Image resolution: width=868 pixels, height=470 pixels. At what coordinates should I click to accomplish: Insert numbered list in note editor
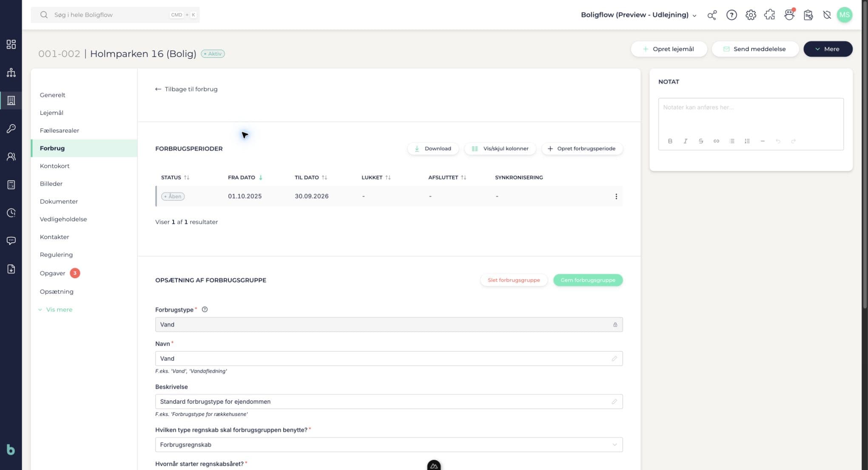[x=747, y=141]
